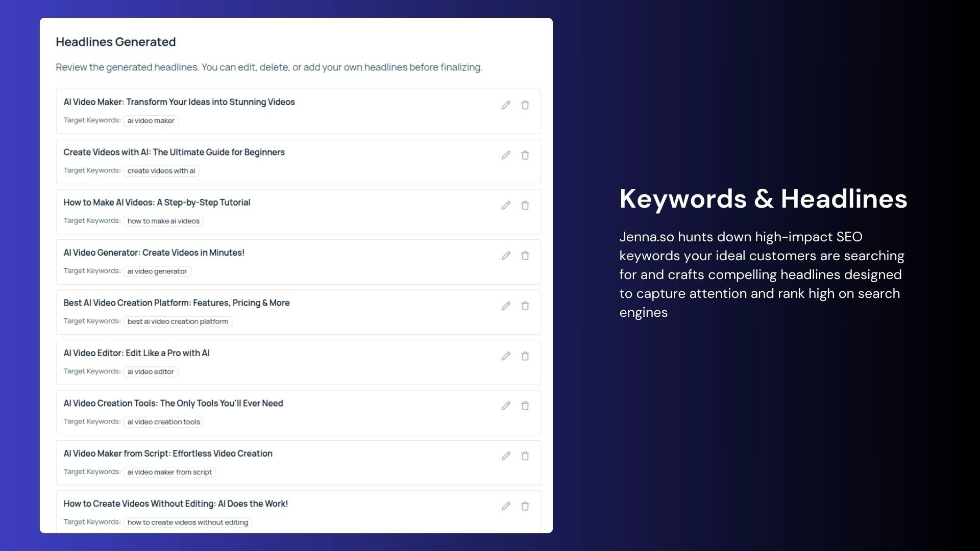This screenshot has width=980, height=551.
Task: Delete the 'AI Video Maker: Transform Your Ideas' headline
Action: (x=525, y=105)
